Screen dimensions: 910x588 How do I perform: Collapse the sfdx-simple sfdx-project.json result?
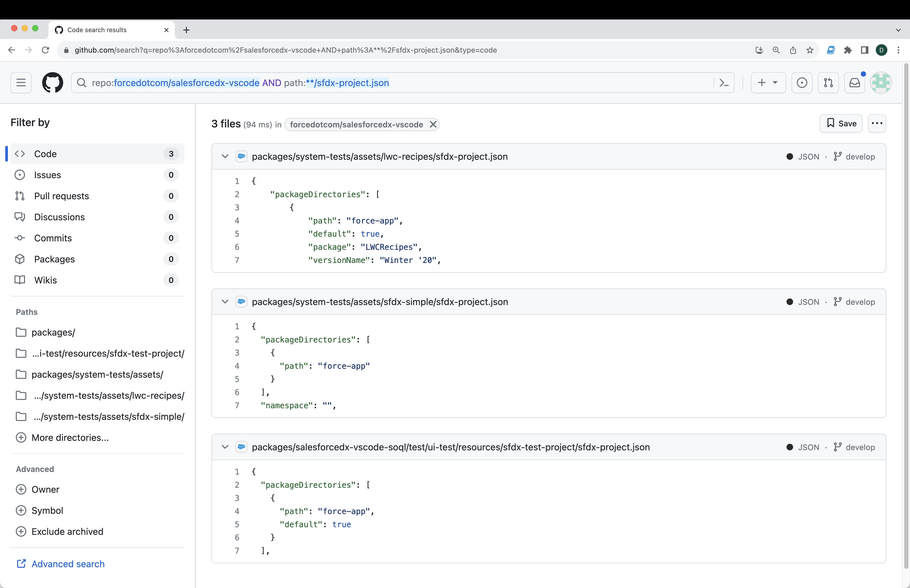225,302
